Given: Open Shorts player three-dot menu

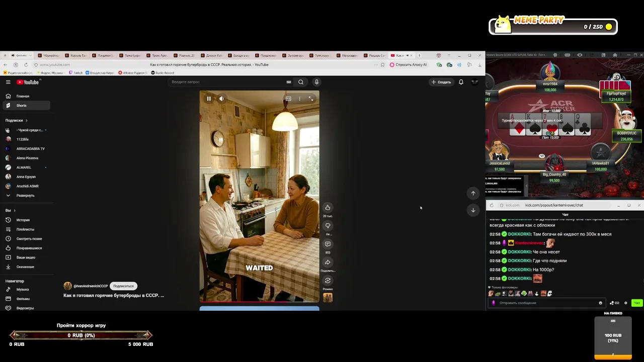Looking at the screenshot, I should point(299,99).
